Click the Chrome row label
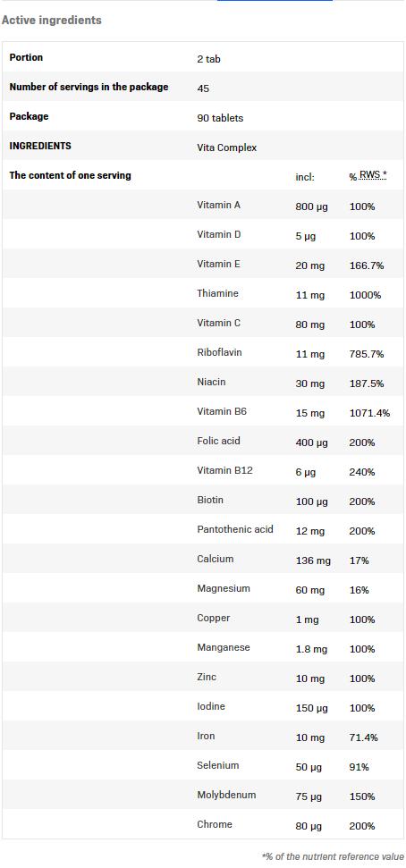 pos(215,824)
